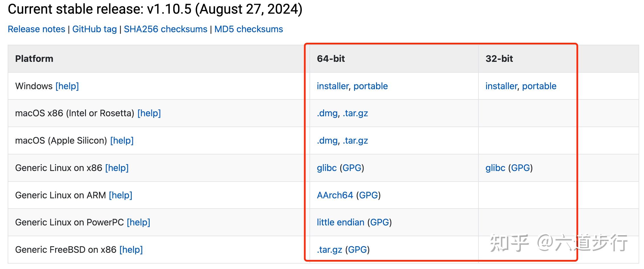Download the macOS x86 .dmg file
Viewport: 644px width, 269px height.
(327, 113)
